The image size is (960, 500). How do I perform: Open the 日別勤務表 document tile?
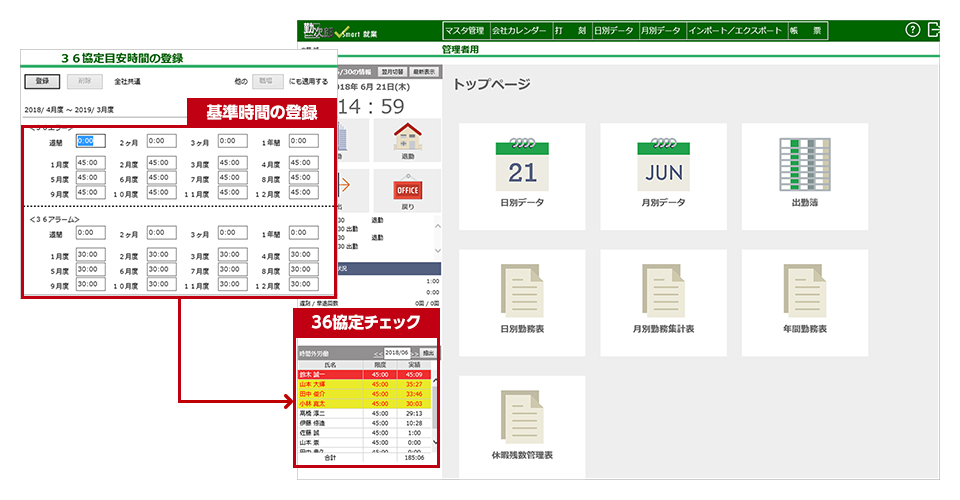click(522, 302)
